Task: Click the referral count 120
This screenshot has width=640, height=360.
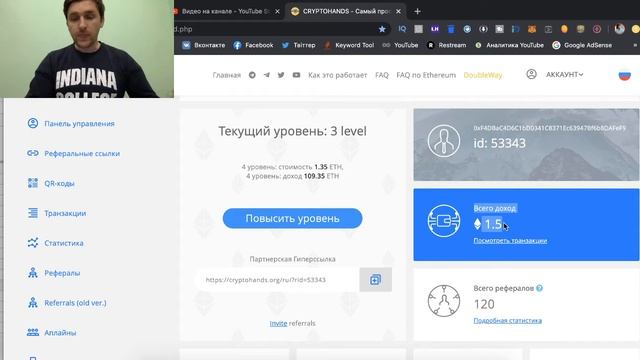Action: click(x=484, y=304)
